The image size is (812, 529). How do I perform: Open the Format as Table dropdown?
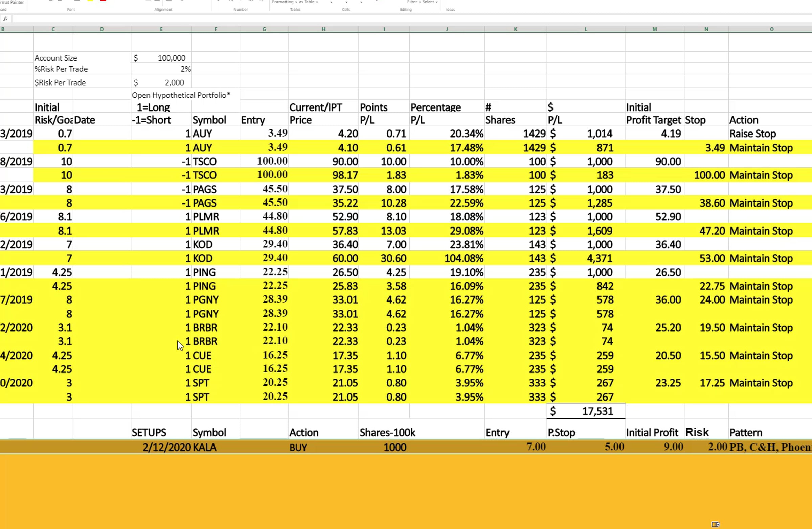point(309,2)
